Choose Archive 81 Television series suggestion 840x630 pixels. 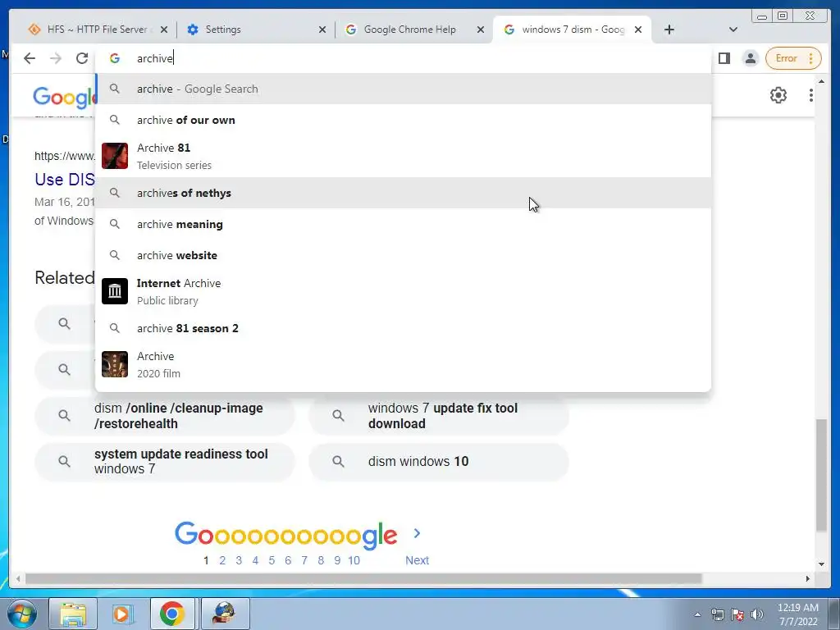pos(403,156)
